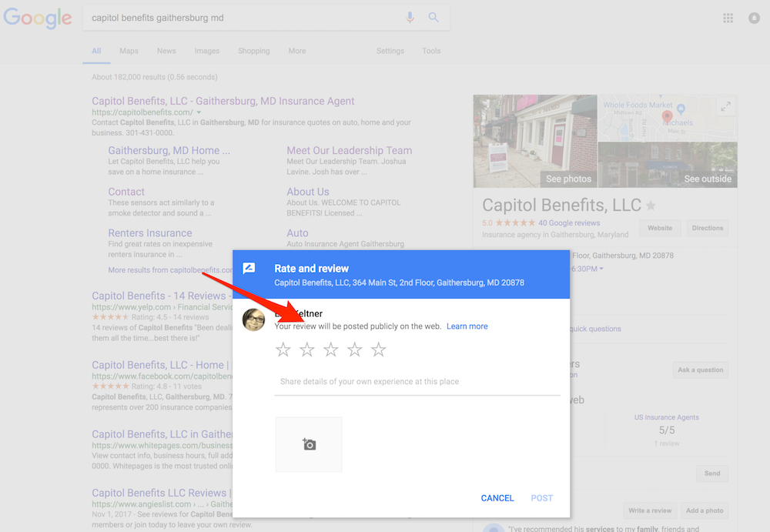Open Capitol Benefits Gaithersburg Insurance Agent result
Screen dimensions: 770x532
[x=223, y=101]
